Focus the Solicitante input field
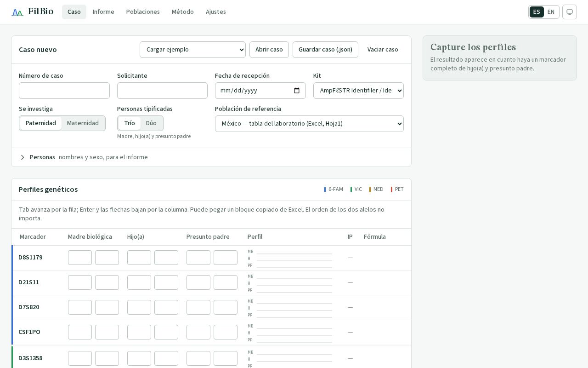This screenshot has height=368, width=588. (162, 91)
